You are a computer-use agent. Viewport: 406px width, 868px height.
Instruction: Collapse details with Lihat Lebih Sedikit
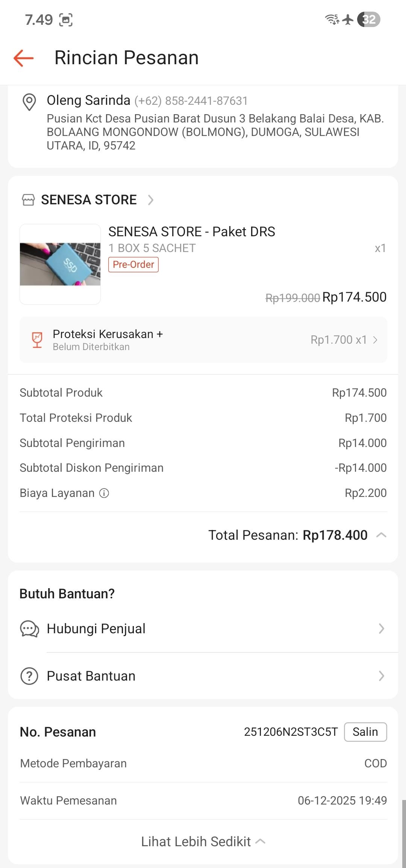(203, 842)
